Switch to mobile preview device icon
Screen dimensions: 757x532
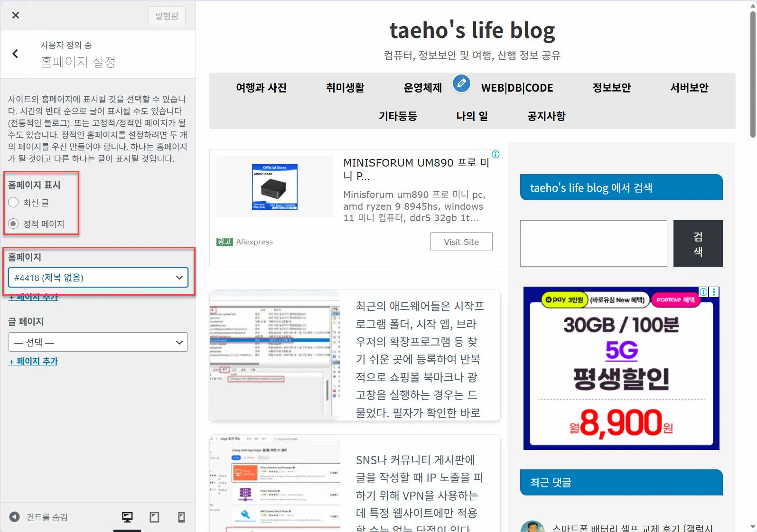181,517
